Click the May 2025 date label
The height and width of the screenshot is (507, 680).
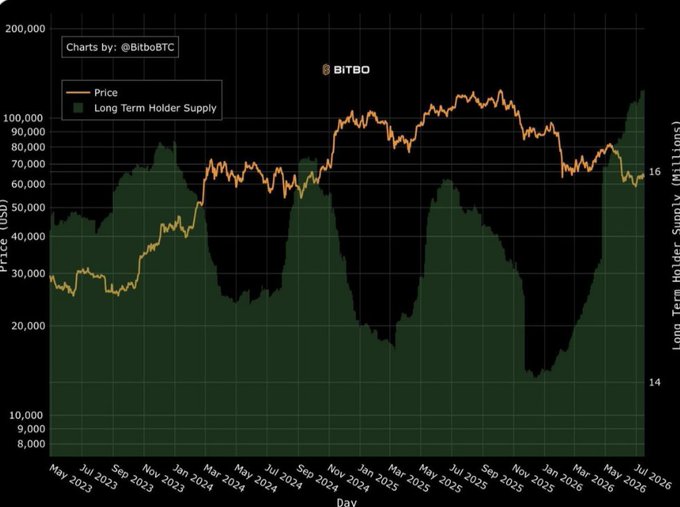[x=440, y=478]
